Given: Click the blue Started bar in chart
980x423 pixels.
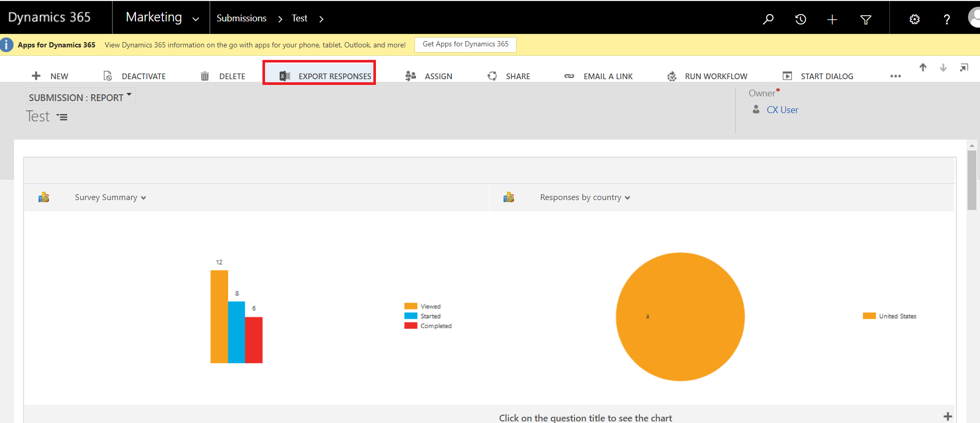Looking at the screenshot, I should pyautogui.click(x=236, y=332).
